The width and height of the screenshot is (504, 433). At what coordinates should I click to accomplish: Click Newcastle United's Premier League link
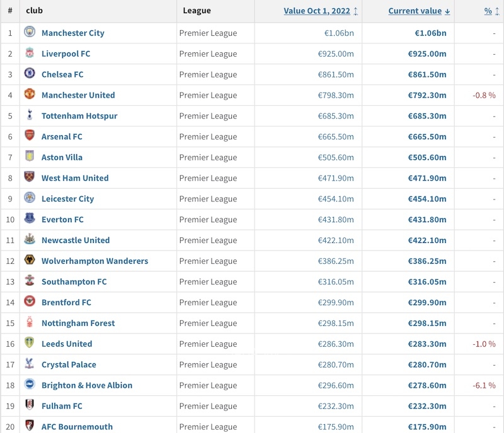click(x=208, y=240)
